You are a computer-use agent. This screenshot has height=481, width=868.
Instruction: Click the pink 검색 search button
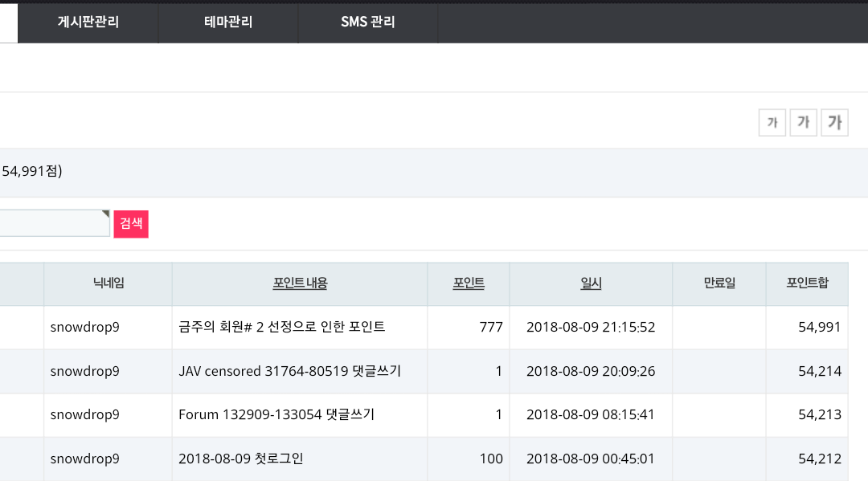click(x=131, y=224)
